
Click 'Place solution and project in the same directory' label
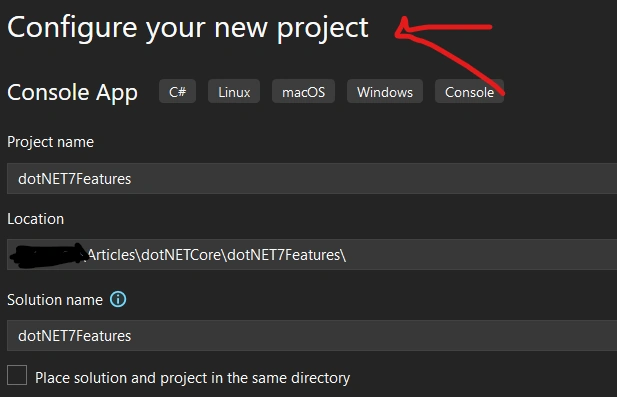coord(192,378)
